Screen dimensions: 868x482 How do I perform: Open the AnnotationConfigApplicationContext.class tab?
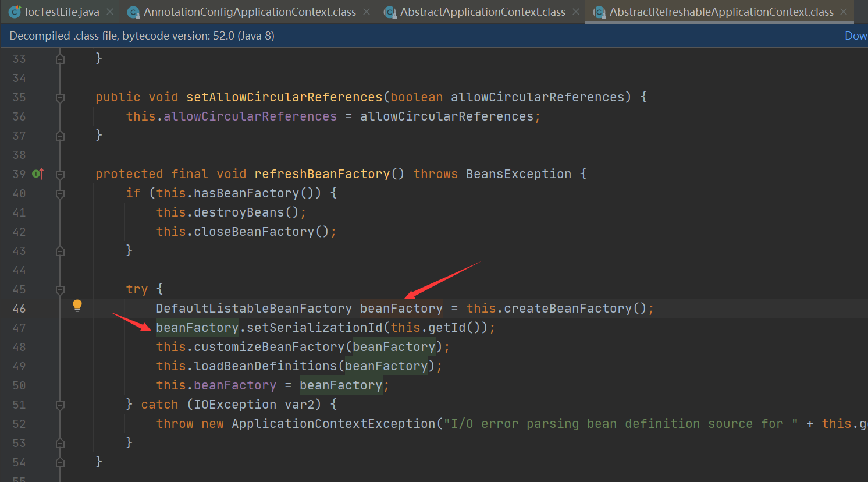click(x=250, y=12)
